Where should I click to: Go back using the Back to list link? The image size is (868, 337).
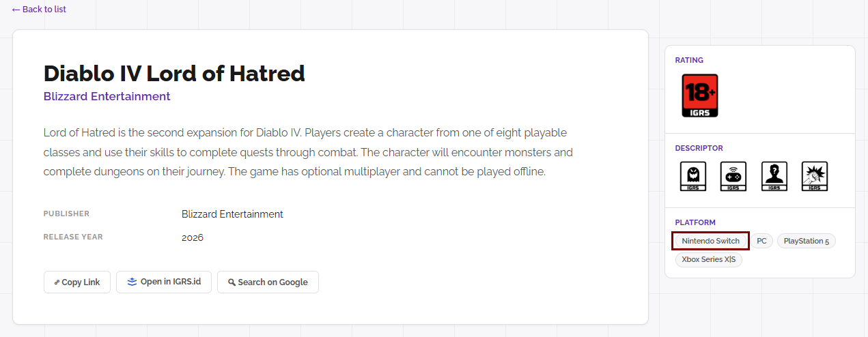coord(39,10)
